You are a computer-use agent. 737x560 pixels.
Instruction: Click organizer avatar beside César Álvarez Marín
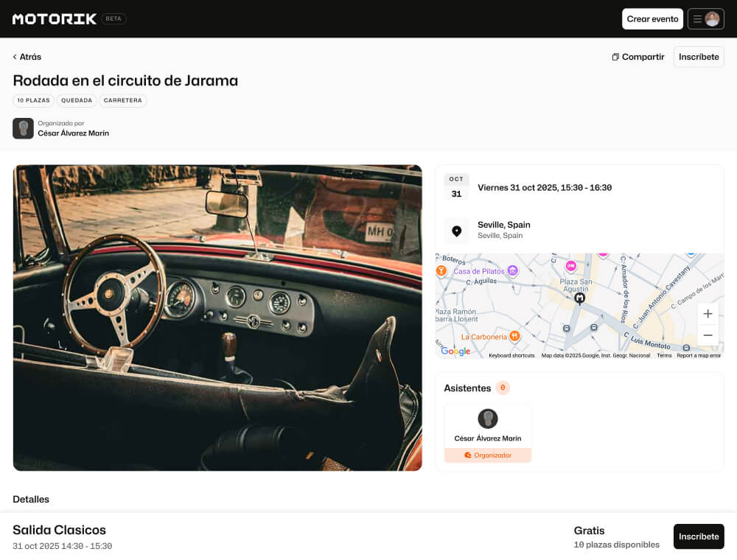click(x=23, y=128)
